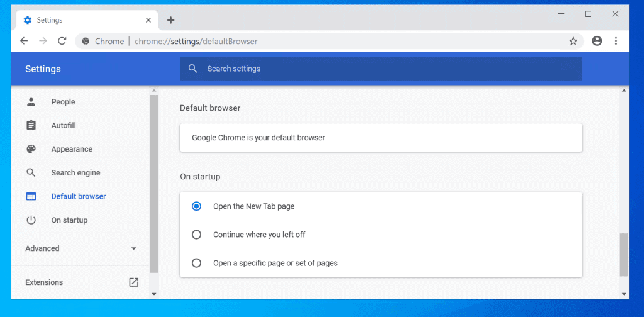Click the Autofill clipboard icon

pyautogui.click(x=31, y=125)
